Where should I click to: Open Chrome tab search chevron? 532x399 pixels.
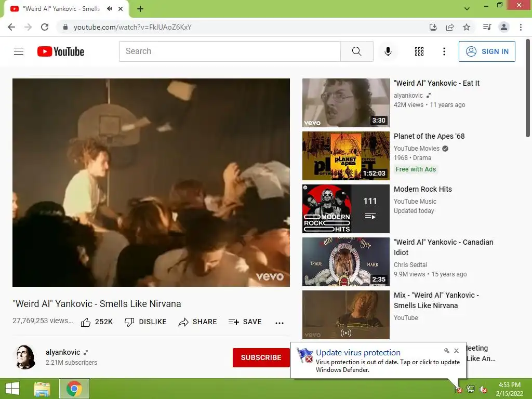coord(467,9)
